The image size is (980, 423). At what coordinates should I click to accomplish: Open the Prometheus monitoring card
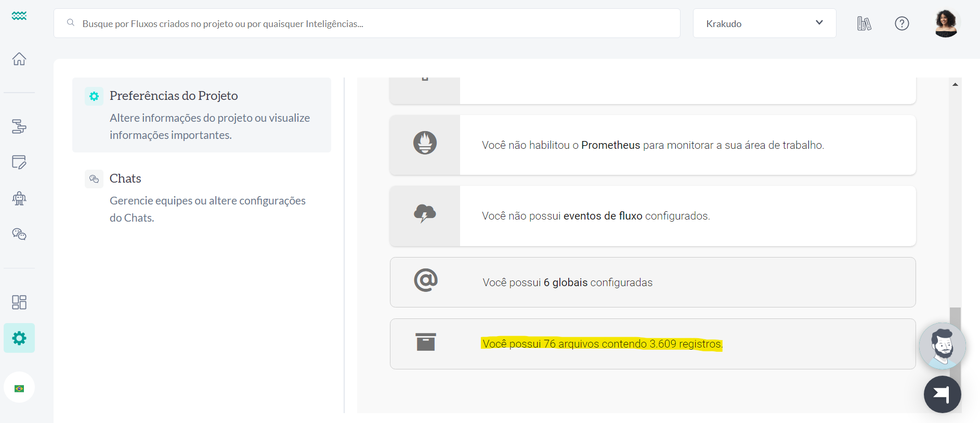(x=652, y=145)
